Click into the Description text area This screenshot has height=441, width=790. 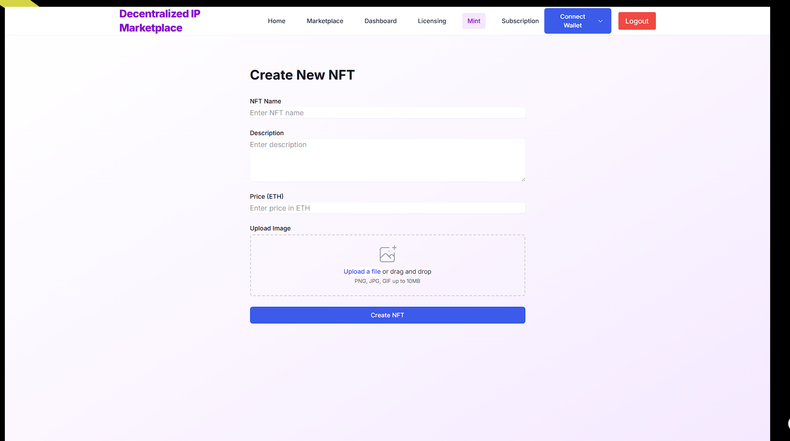pos(387,160)
